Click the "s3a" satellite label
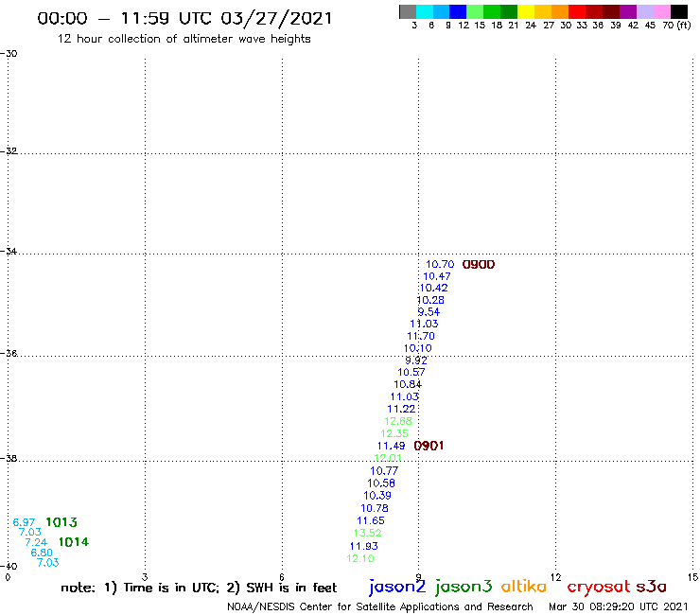The height and width of the screenshot is (615, 700). point(651,587)
